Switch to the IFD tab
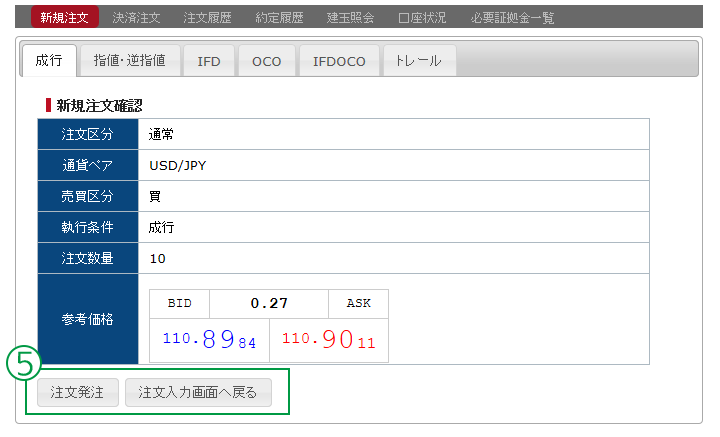The image size is (720, 437). [209, 60]
